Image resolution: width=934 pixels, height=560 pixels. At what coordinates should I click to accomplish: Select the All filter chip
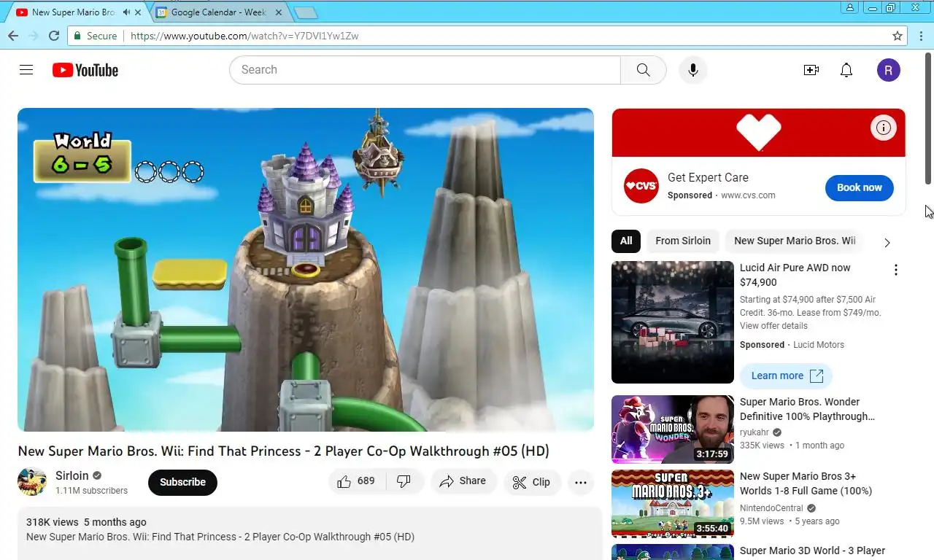pos(625,241)
